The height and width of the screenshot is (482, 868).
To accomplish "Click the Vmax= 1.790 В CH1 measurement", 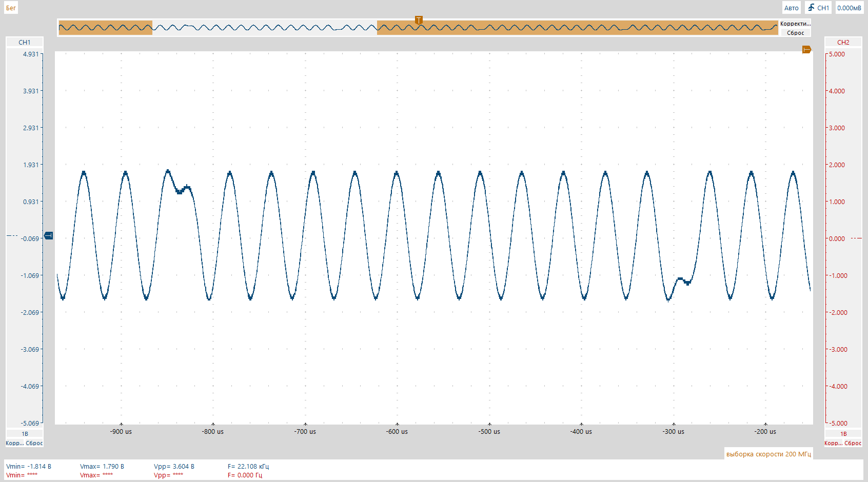I will [102, 467].
